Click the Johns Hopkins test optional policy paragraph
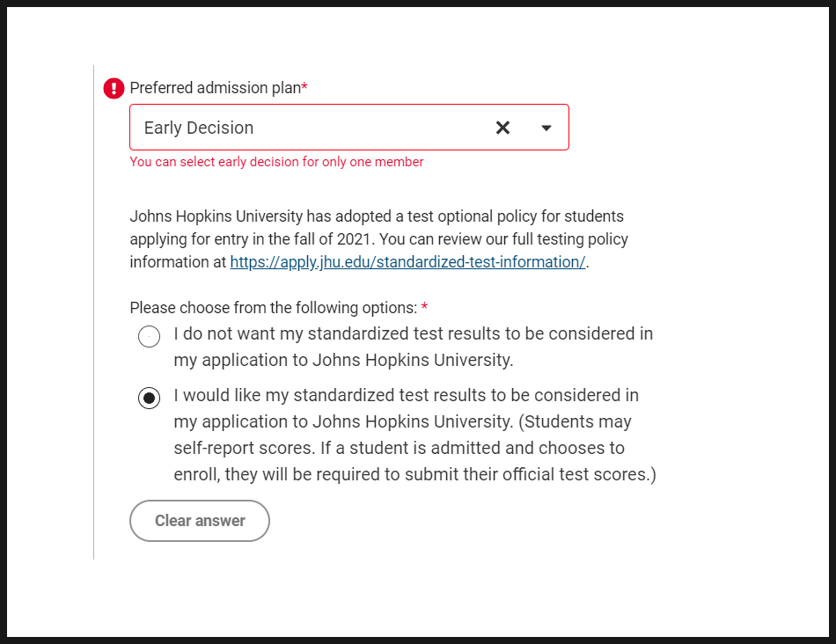The height and width of the screenshot is (644, 836). click(379, 238)
